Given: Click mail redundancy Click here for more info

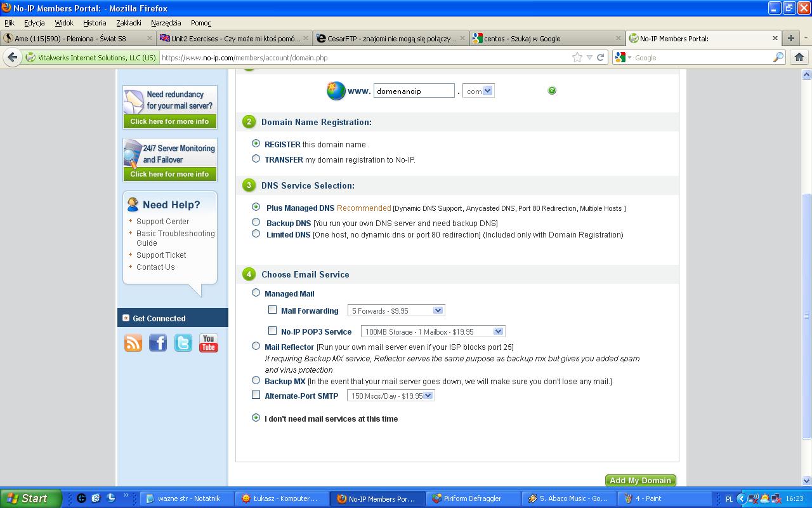Looking at the screenshot, I should click(x=169, y=121).
